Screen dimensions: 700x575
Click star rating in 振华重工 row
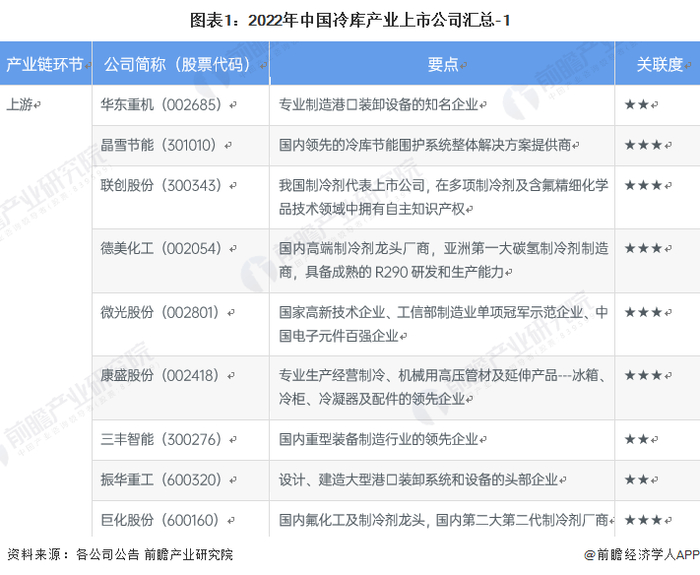637,480
